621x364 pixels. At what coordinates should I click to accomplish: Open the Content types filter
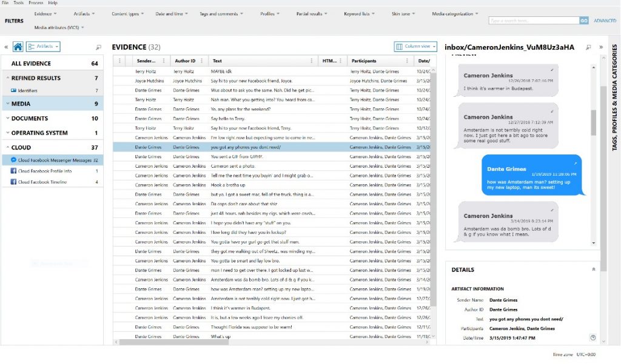click(x=127, y=14)
